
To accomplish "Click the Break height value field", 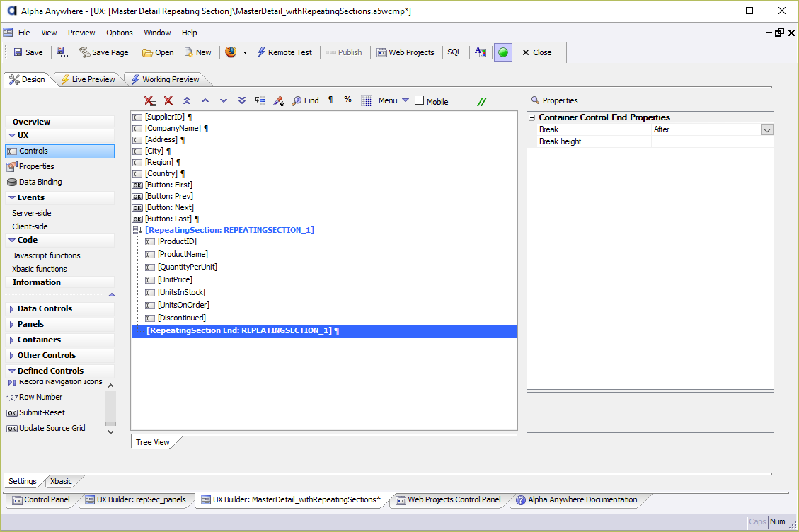I will pyautogui.click(x=713, y=141).
